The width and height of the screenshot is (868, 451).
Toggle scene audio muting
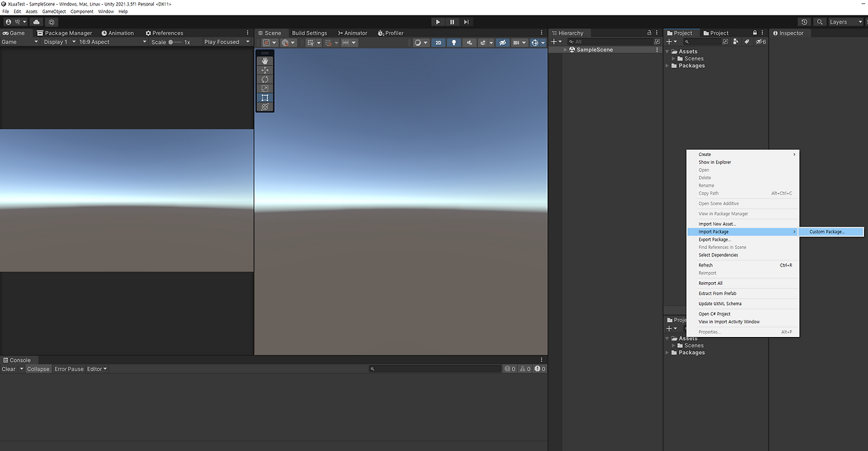470,42
